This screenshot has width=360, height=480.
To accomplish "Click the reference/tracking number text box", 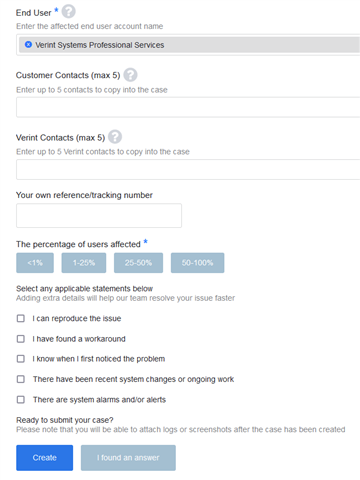I will point(99,216).
